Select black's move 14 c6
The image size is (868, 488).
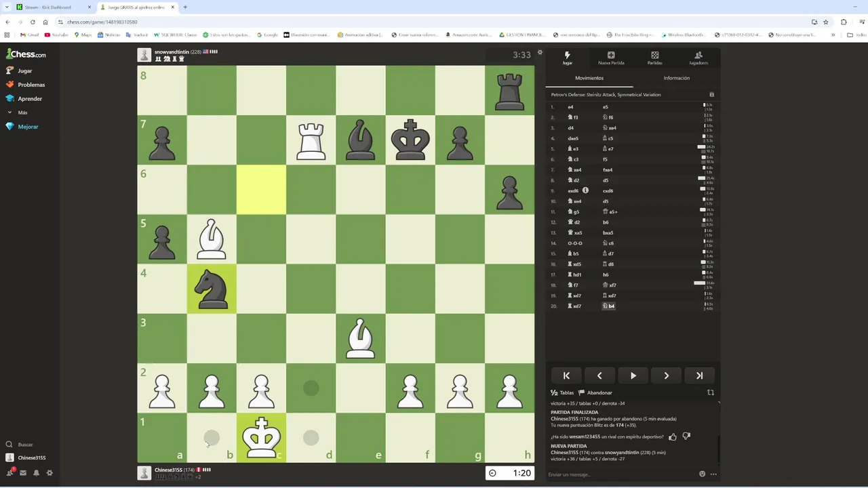click(608, 243)
